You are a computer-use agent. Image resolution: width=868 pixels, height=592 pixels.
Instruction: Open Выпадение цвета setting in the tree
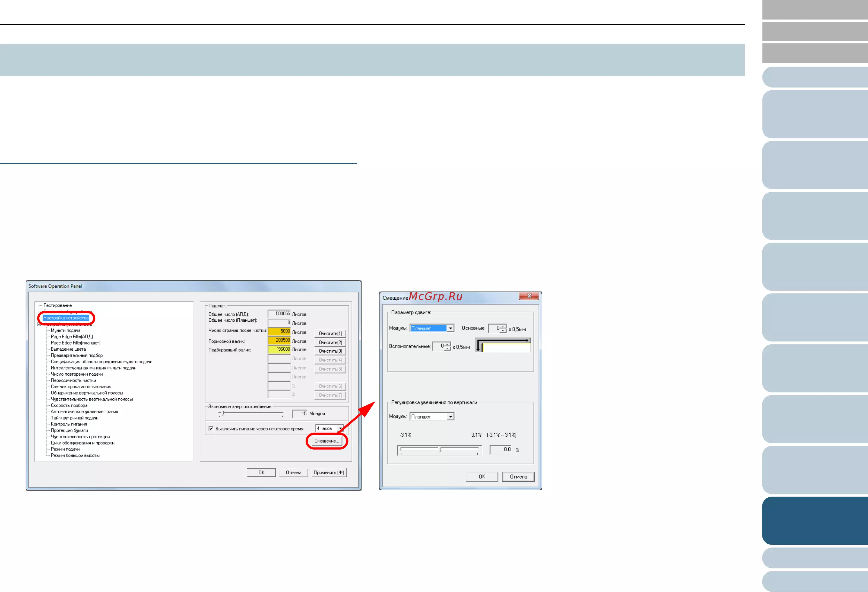coord(68,349)
